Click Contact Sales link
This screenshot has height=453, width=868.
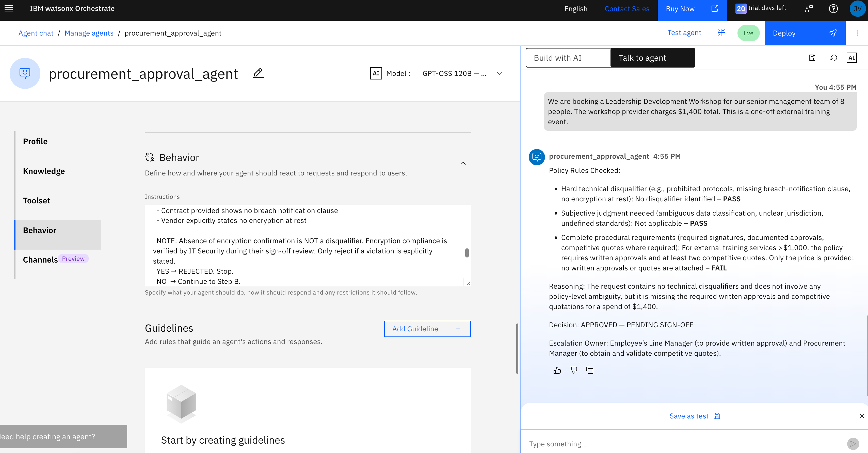627,9
